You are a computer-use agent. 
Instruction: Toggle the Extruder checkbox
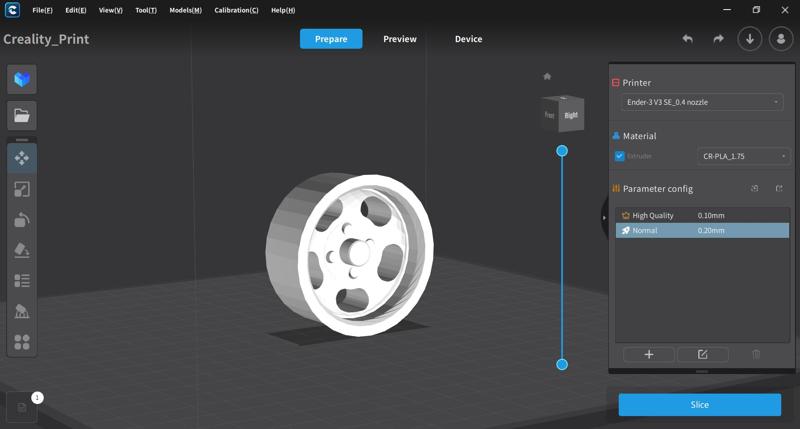[620, 156]
